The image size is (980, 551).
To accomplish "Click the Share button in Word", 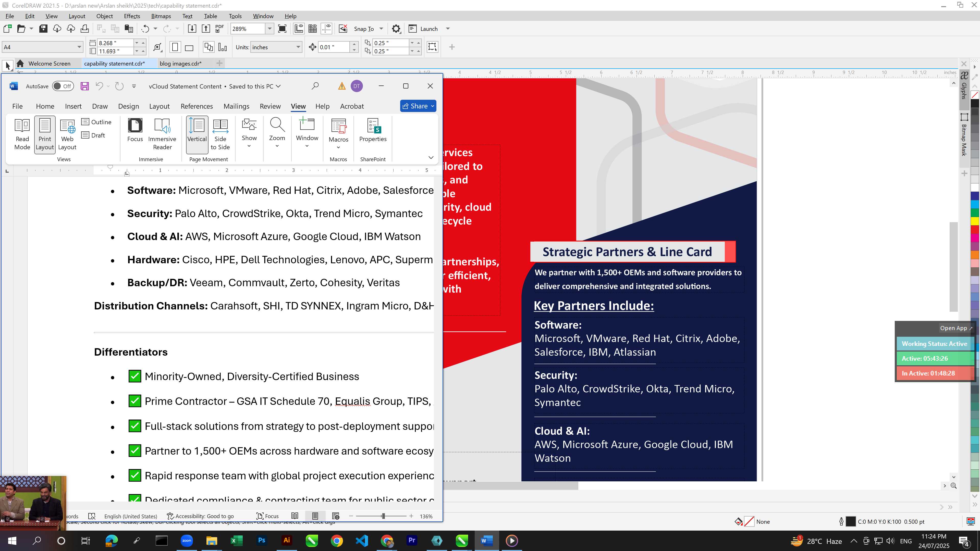I will [x=418, y=106].
